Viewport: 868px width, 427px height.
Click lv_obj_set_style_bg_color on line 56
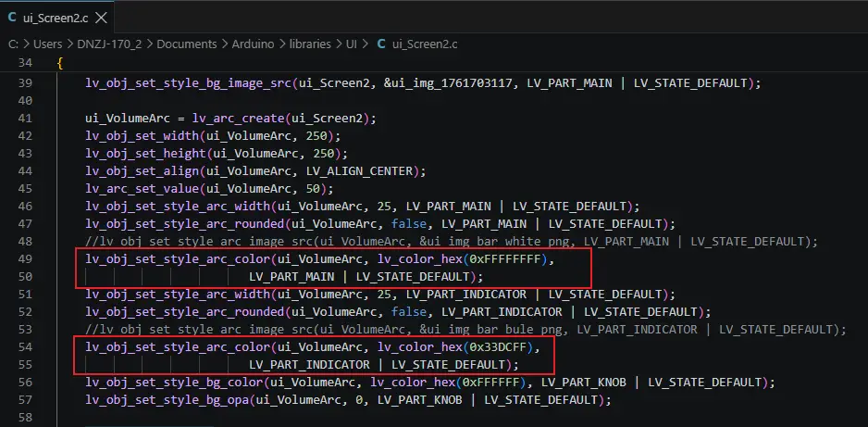174,383
